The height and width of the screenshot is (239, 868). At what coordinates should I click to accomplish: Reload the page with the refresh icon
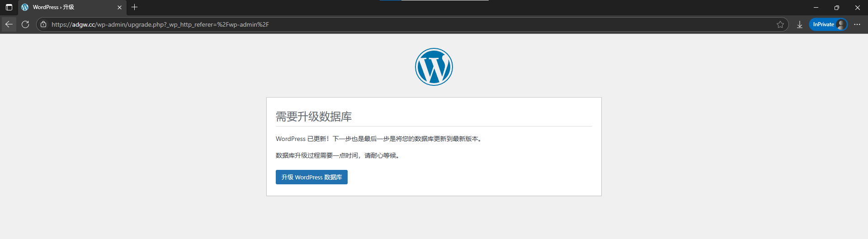pos(25,24)
